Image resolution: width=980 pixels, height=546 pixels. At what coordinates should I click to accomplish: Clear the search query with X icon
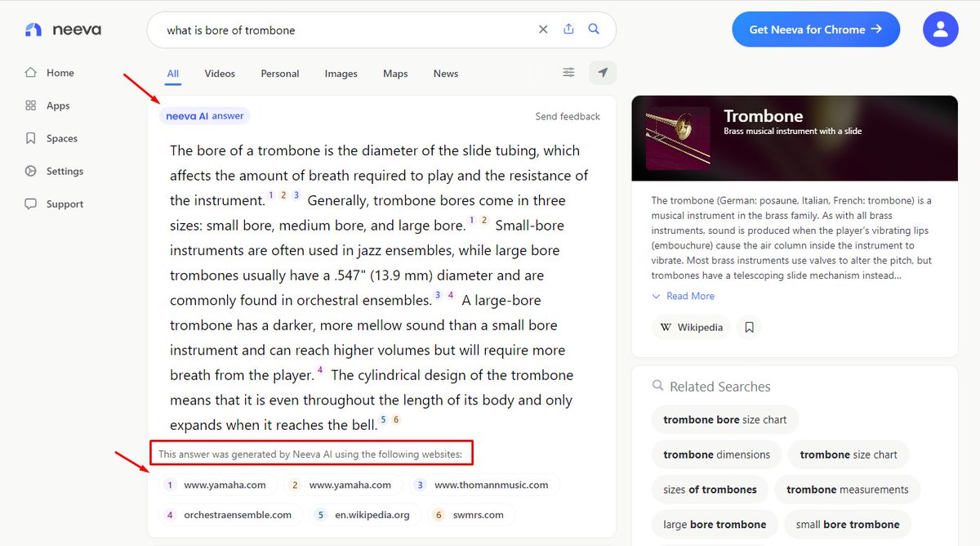[x=543, y=29]
